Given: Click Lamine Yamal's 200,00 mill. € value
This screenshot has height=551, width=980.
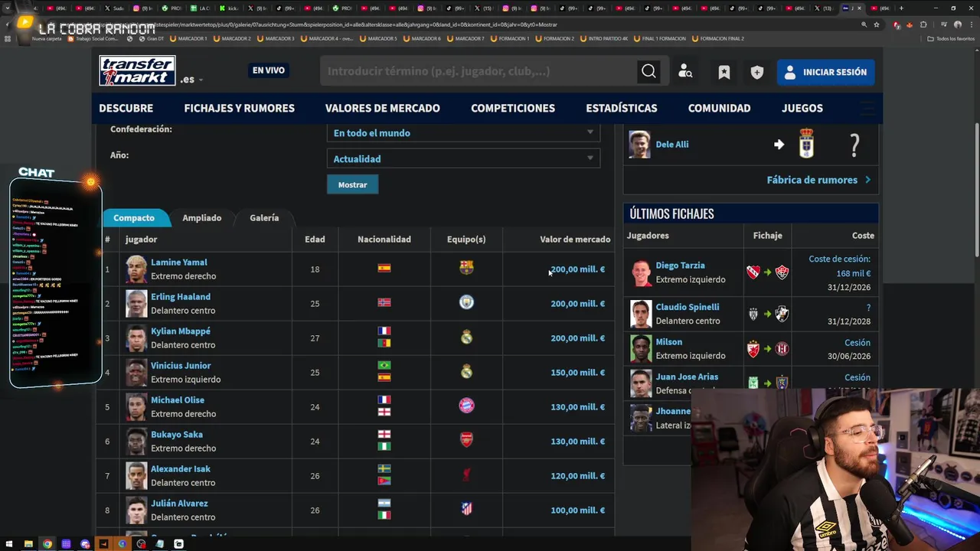Looking at the screenshot, I should (578, 269).
